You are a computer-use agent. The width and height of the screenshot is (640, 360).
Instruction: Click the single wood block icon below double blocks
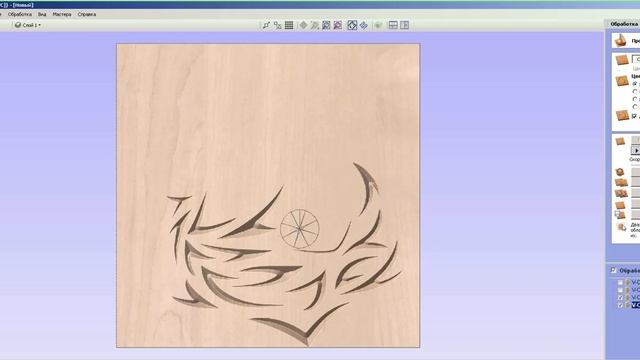coord(620,204)
